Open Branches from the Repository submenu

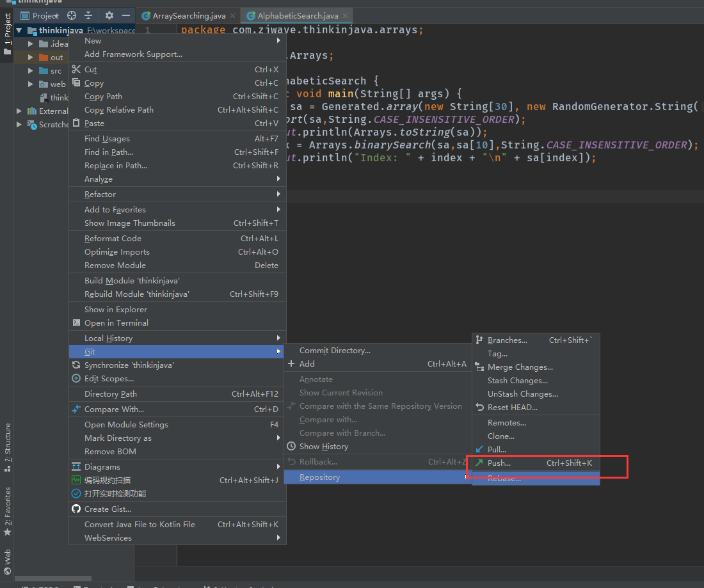(507, 340)
